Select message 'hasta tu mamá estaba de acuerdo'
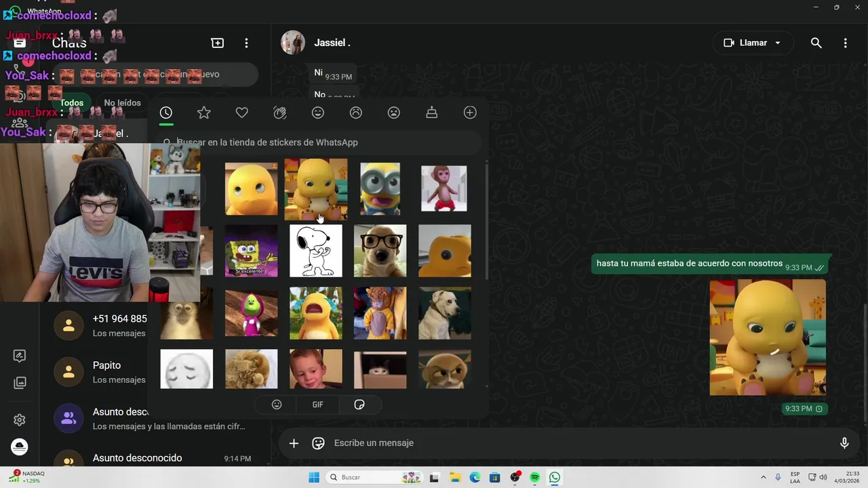The image size is (868, 488). [x=709, y=264]
